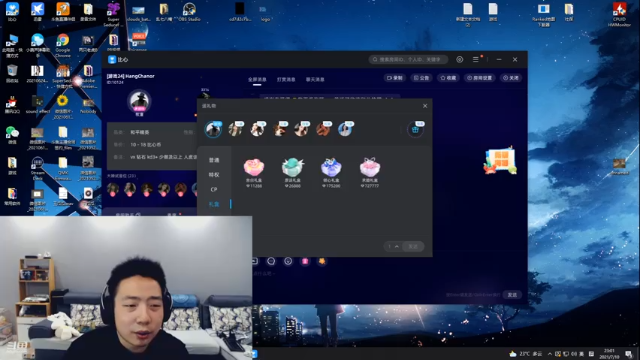The height and width of the screenshot is (360, 640).
Task: Open the CPUID HWMonitor desktop shortcut
Action: click(x=620, y=15)
